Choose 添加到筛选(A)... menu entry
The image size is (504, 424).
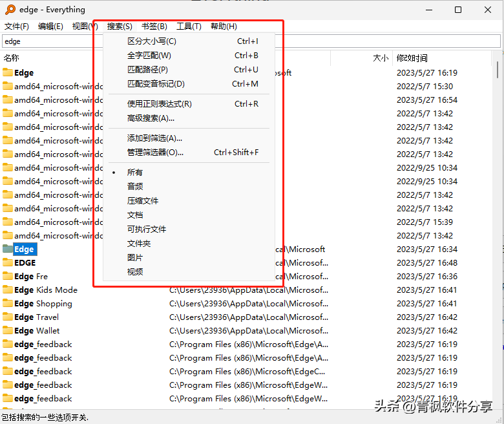tap(189, 138)
